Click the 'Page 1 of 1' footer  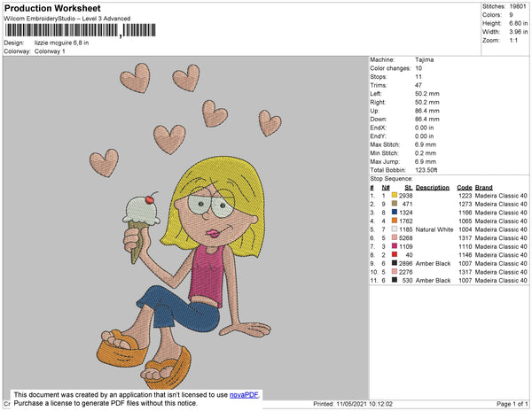pyautogui.click(x=512, y=404)
